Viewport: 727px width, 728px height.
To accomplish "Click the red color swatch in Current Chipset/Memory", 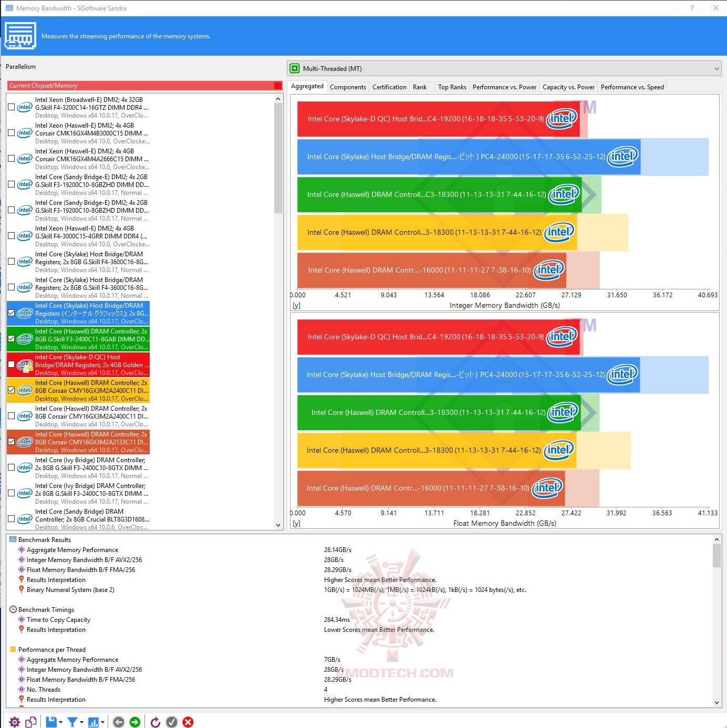I will [278, 86].
